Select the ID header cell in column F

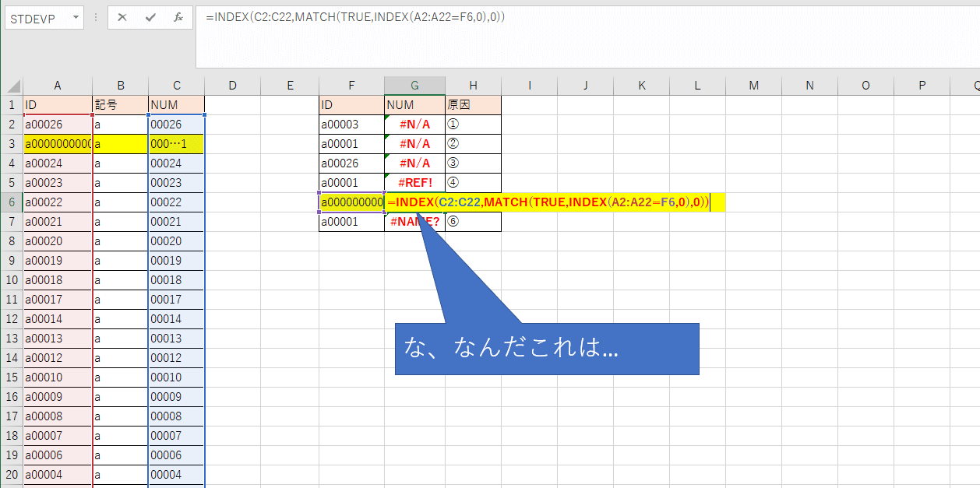tap(351, 104)
